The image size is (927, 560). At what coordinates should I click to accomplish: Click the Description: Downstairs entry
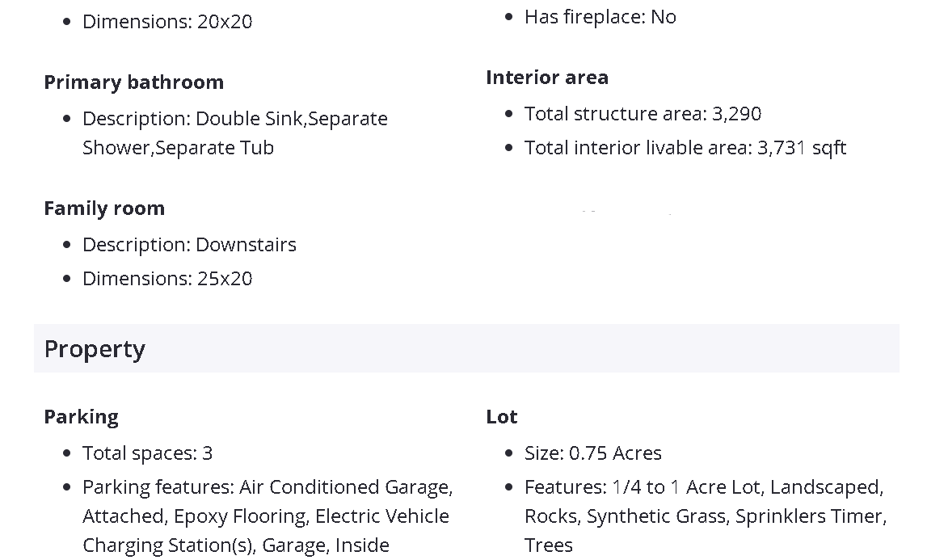click(x=189, y=245)
